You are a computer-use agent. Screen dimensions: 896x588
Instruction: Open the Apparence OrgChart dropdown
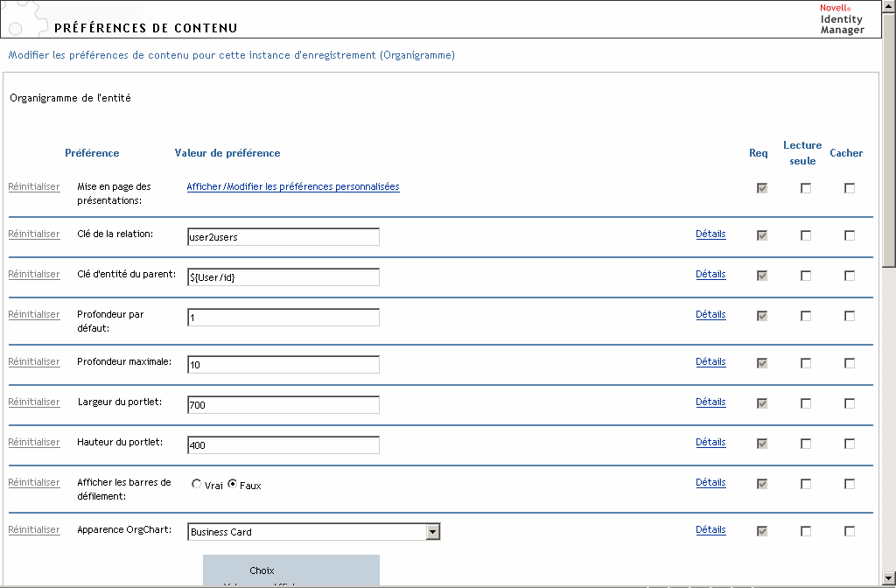pyautogui.click(x=432, y=532)
